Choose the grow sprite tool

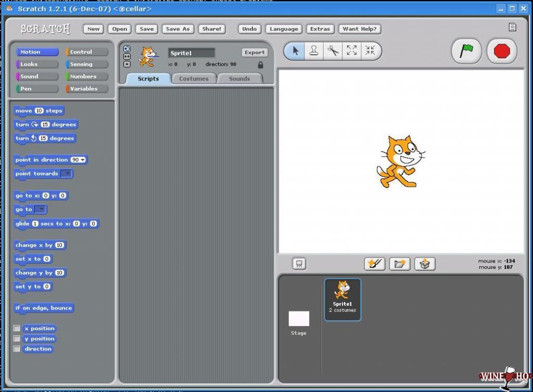click(x=352, y=51)
